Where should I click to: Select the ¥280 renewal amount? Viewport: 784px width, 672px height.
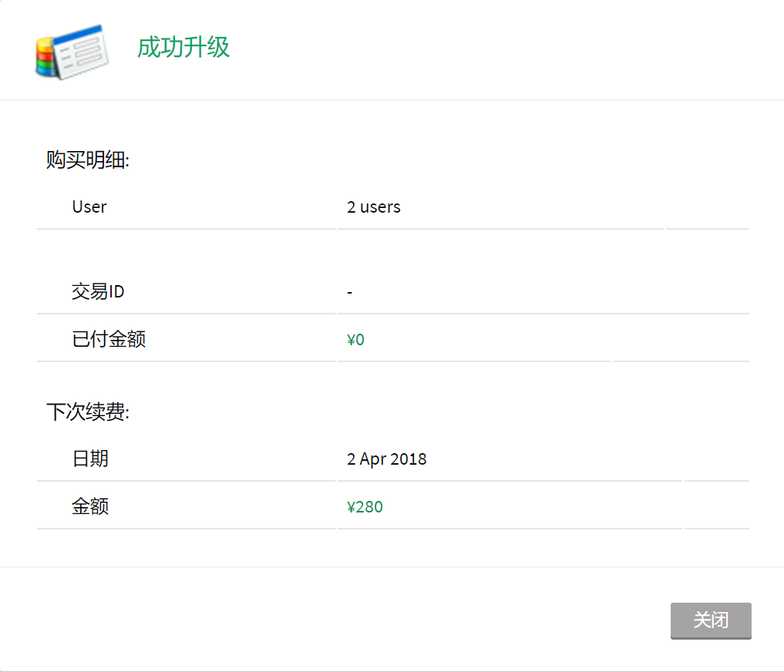(365, 507)
